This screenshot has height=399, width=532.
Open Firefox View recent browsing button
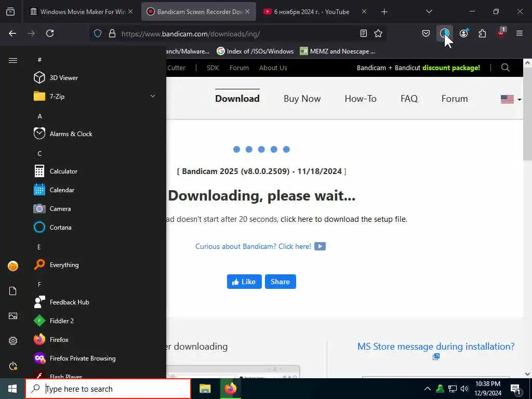10,11
